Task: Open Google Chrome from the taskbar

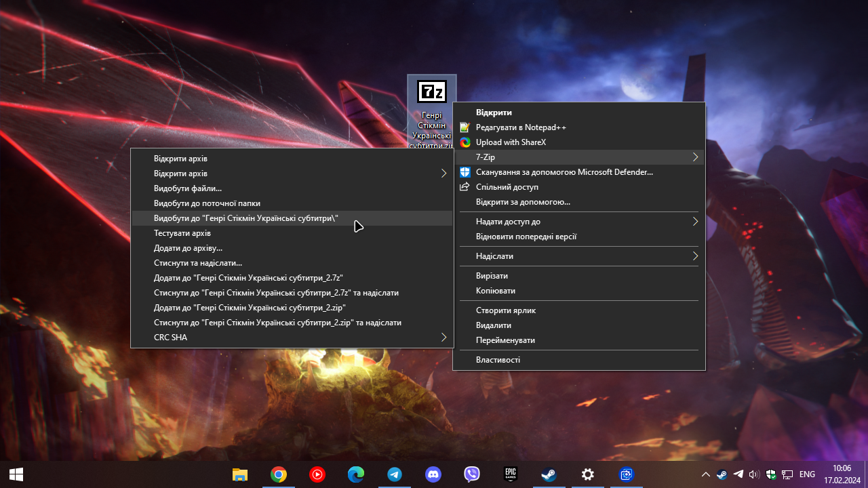Action: click(279, 474)
